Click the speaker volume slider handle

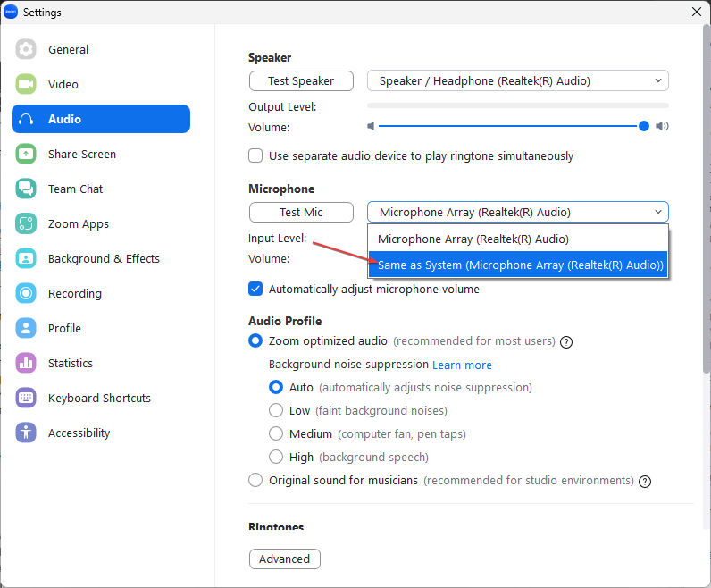644,126
